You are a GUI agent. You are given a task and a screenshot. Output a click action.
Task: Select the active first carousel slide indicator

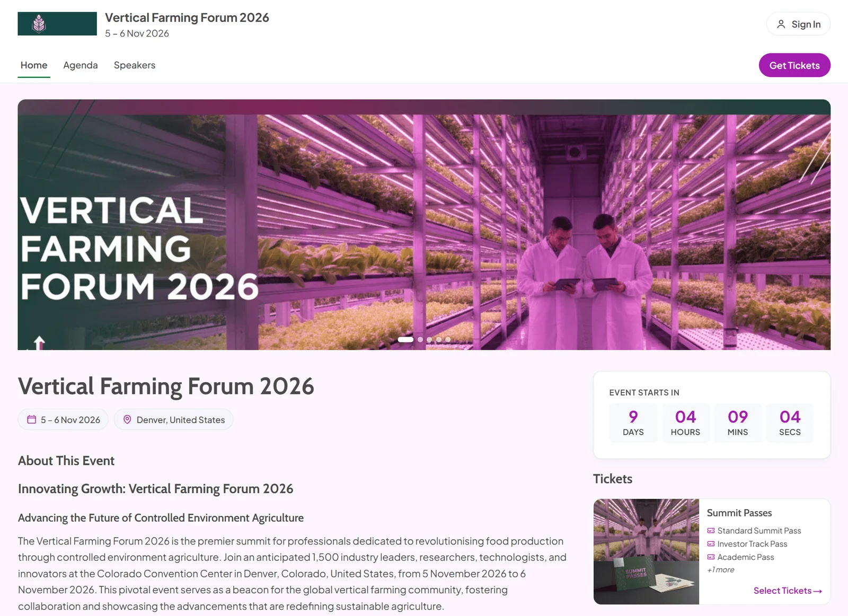point(405,339)
